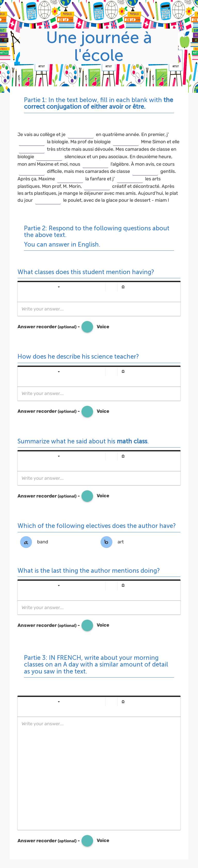Click the voice recorder for the last-thing question
The height and width of the screenshot is (868, 198).
click(87, 625)
